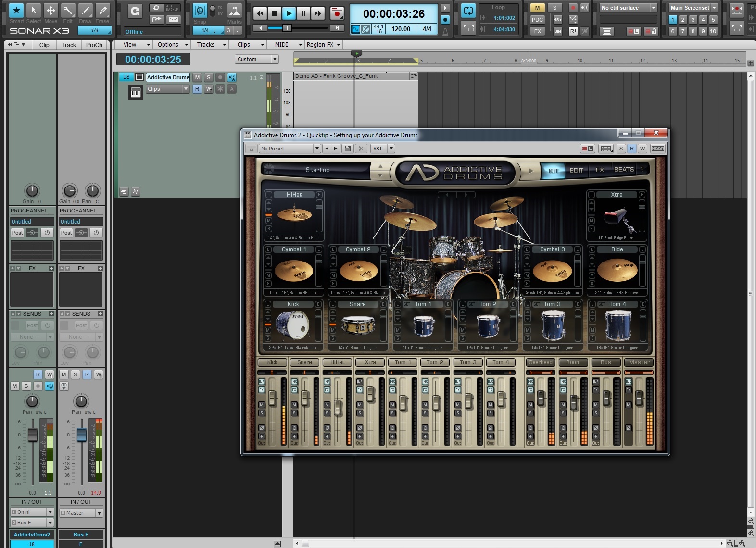Open the Clips edit filter dropdown
756x548 pixels.
coord(168,89)
